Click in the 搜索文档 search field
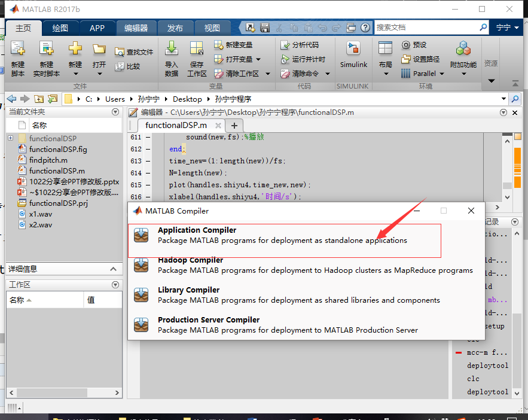The image size is (528, 420). point(426,28)
